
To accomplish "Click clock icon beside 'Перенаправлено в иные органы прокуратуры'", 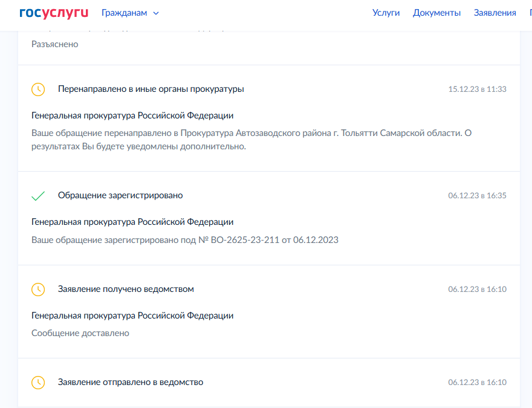I will (x=38, y=89).
